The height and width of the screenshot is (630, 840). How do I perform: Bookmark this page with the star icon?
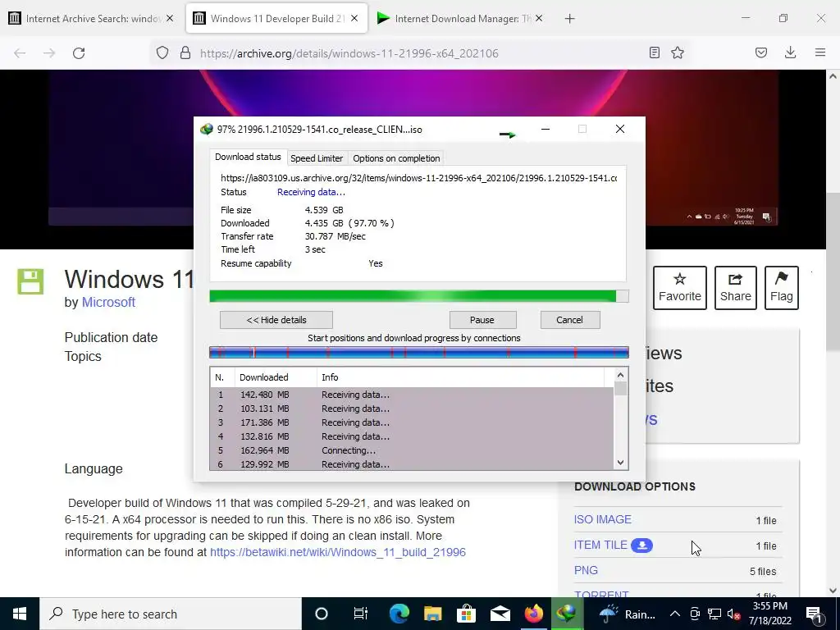[x=678, y=52]
